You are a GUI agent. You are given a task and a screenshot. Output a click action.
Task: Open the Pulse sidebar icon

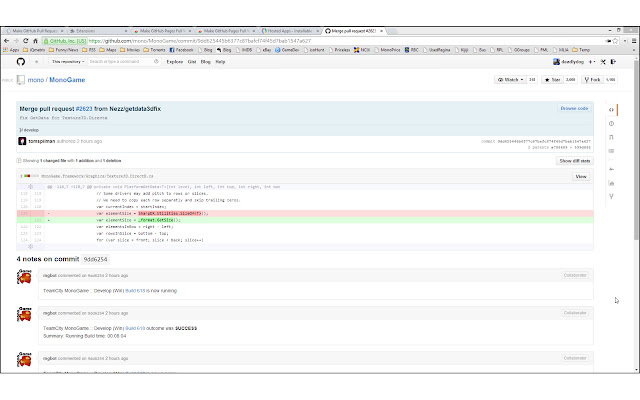click(x=611, y=169)
